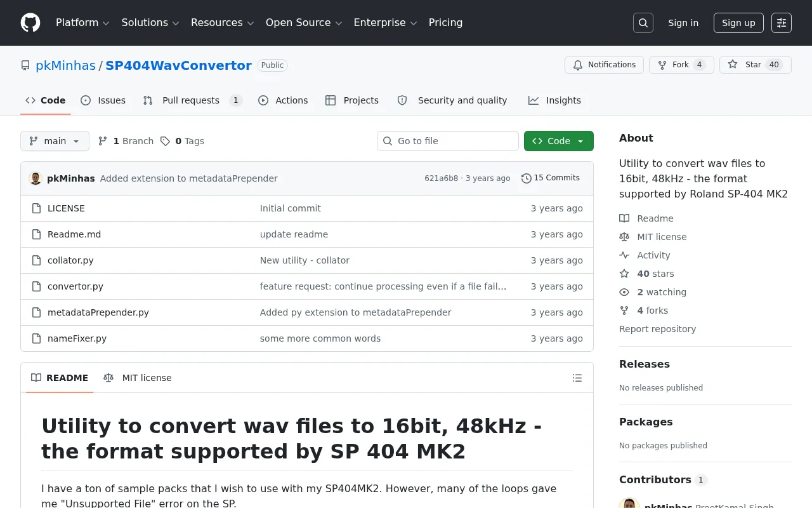
Task: Select the README tab
Action: pos(60,378)
